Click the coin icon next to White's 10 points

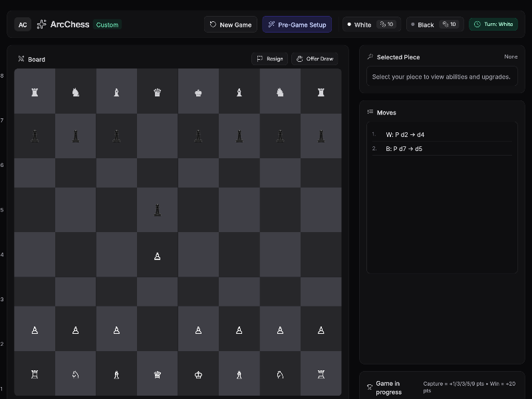coord(382,25)
